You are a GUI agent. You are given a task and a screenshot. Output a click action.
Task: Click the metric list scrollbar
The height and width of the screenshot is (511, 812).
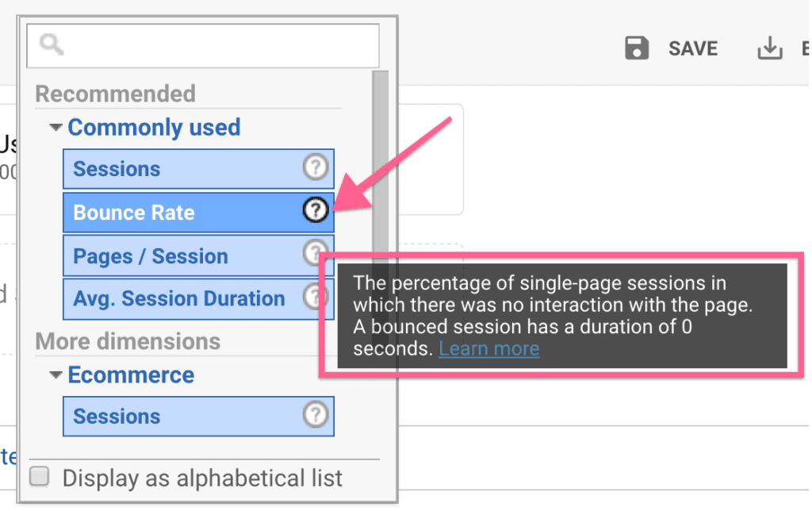tap(380, 159)
